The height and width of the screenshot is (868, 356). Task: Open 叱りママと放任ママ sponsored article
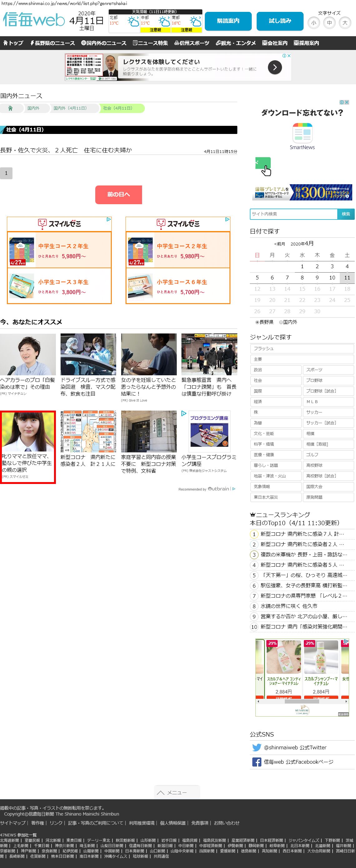(x=28, y=447)
